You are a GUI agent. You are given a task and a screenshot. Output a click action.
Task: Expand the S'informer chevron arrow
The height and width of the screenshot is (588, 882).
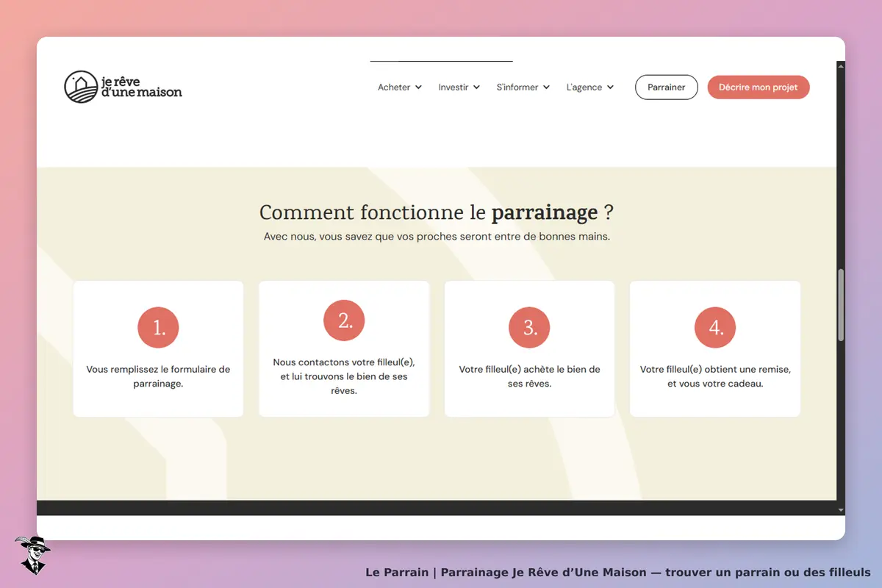tap(546, 87)
